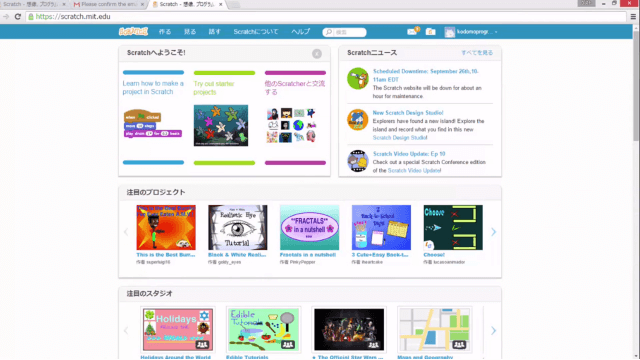Open the messages envelope icon
This screenshot has width=640, height=360.
tap(412, 32)
